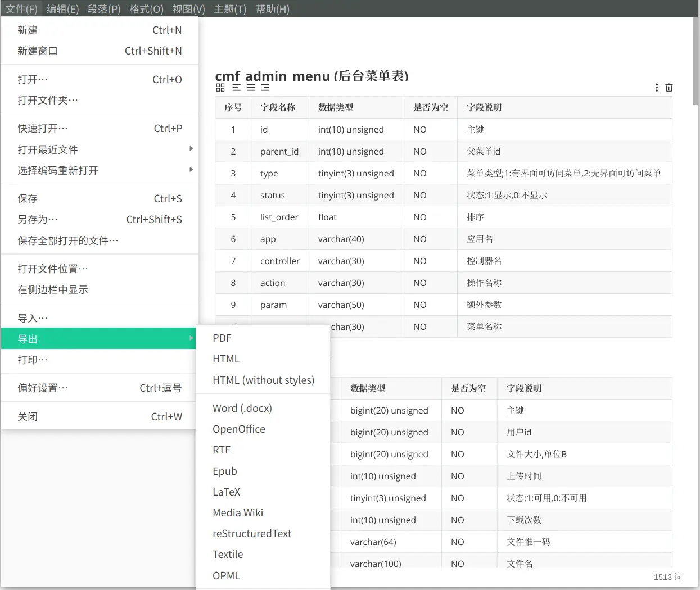Viewport: 700px width, 590px height.
Task: Open the three-dot table options menu
Action: pyautogui.click(x=656, y=87)
